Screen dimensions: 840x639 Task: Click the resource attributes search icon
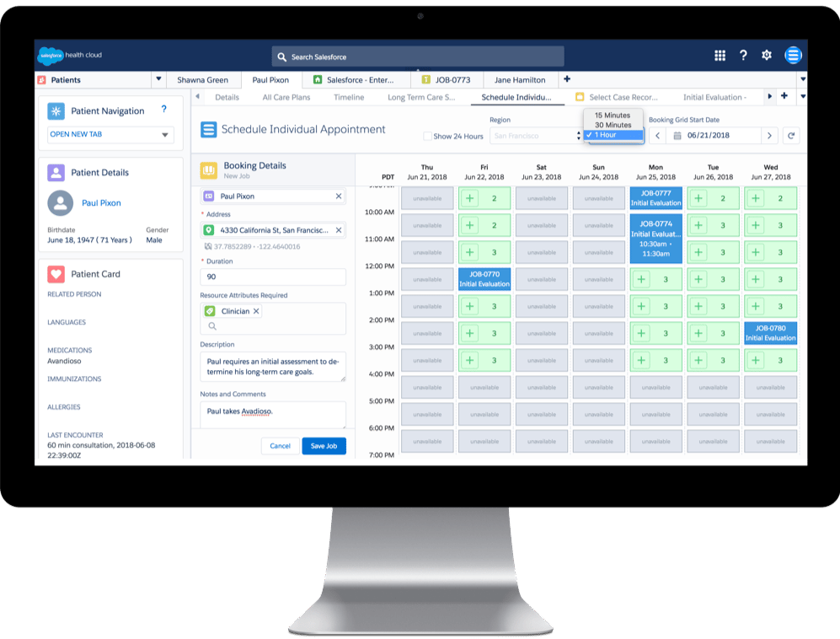pos(212,326)
